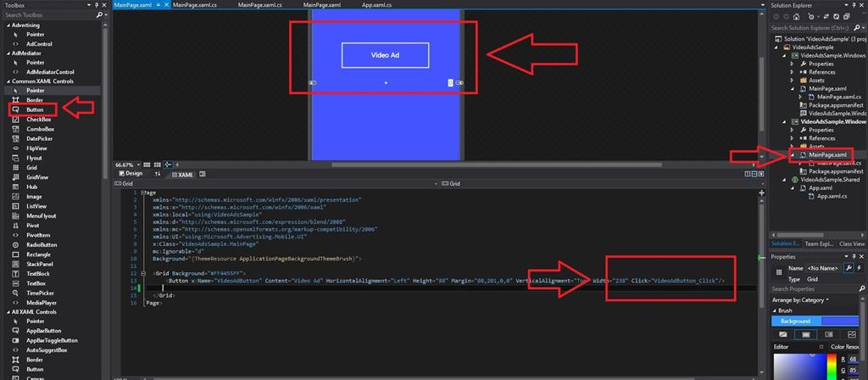This screenshot has height=380, width=868.
Task: Toggle snap grid display in designer
Action: (x=147, y=165)
